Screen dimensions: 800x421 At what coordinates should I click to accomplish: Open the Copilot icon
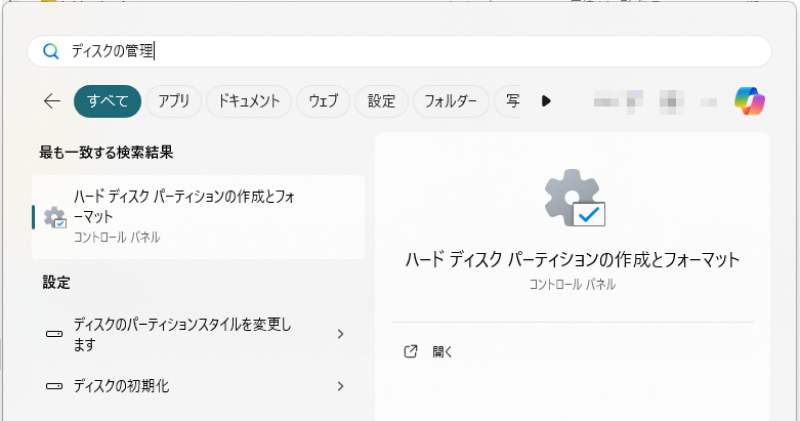(749, 101)
